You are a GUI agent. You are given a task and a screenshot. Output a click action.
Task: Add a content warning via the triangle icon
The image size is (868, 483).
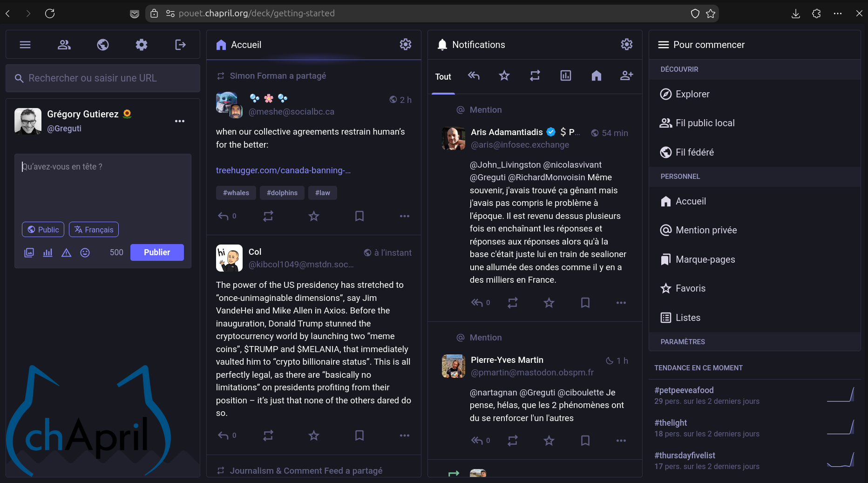click(66, 252)
